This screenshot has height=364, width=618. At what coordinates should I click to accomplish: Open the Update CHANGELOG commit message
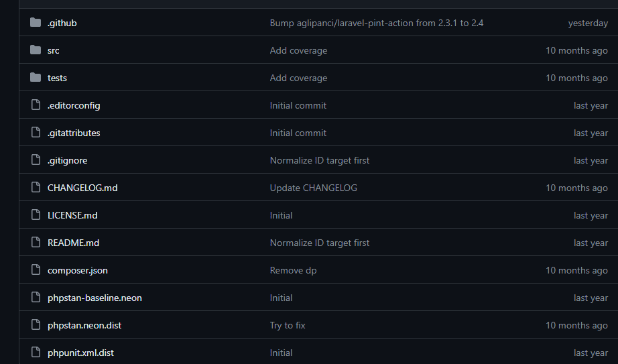[313, 188]
